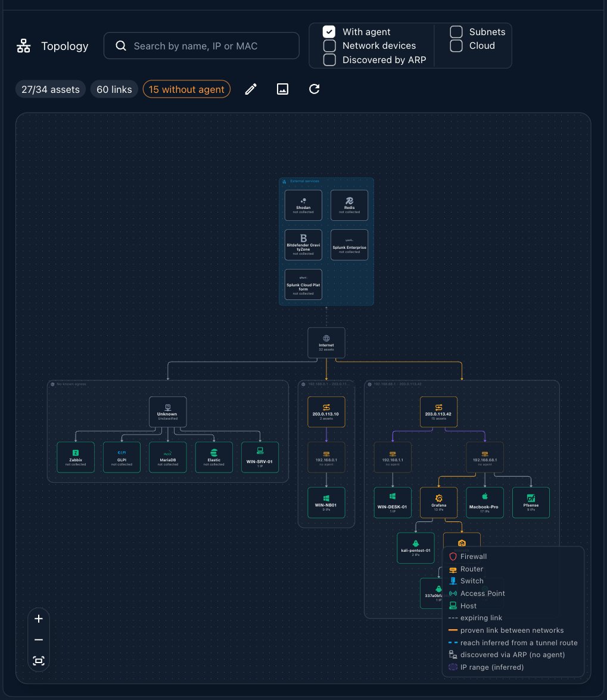607x700 pixels.
Task: Select the 192.168.68.1 router node
Action: pos(485,458)
